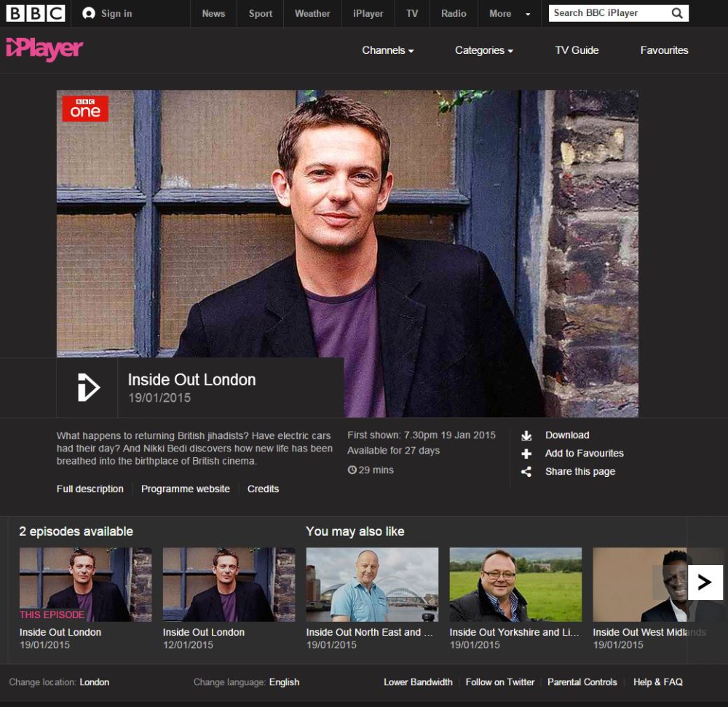
Task: Open TV Guide from iPlayer navigation
Action: click(x=577, y=50)
